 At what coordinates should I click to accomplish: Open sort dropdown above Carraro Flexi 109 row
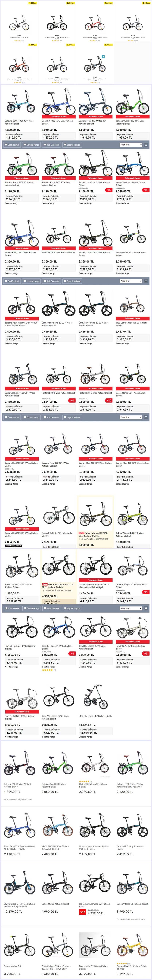[x=131, y=417]
